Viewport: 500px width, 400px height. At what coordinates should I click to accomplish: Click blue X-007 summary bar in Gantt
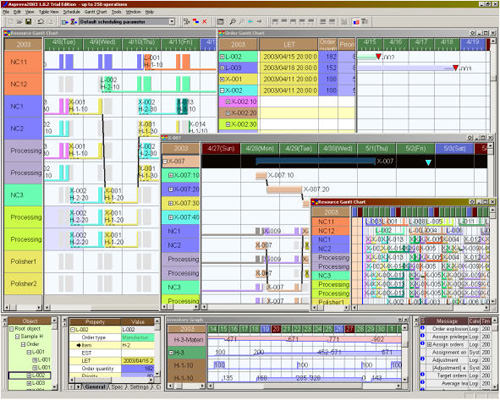point(315,162)
